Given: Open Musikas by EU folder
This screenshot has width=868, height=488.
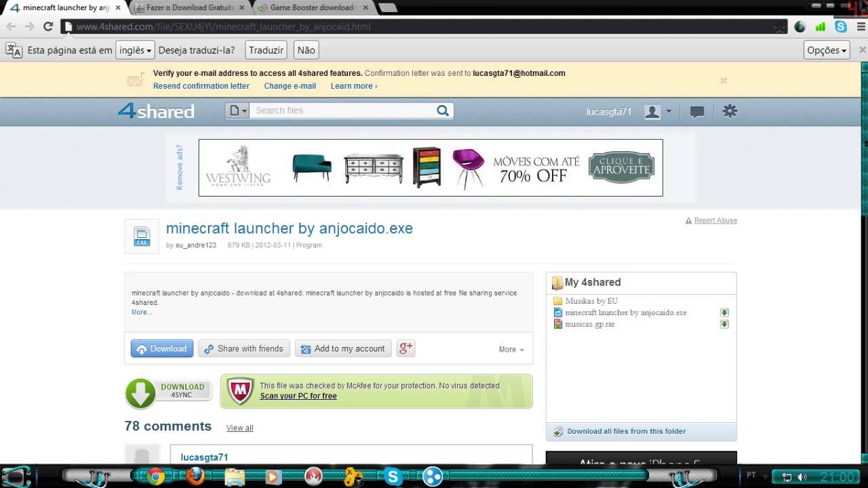Looking at the screenshot, I should pyautogui.click(x=591, y=301).
